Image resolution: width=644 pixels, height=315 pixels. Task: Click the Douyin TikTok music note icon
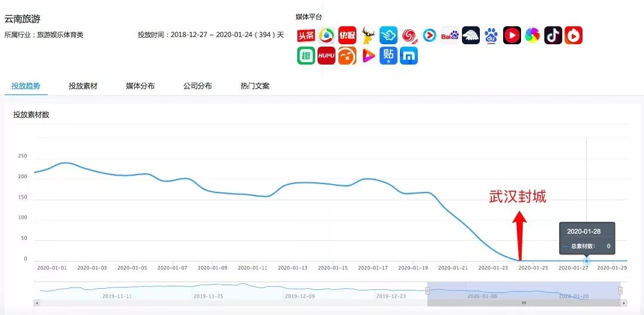(x=553, y=36)
